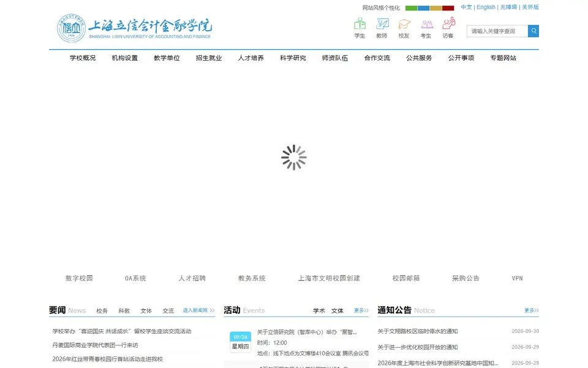The image size is (588, 368).
Task: Select the 校务 news tab
Action: [102, 311]
